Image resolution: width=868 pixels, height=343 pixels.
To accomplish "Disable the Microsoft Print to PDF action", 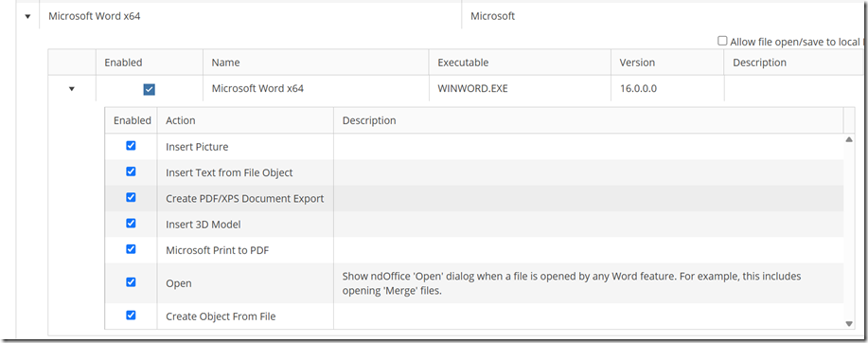I will (x=131, y=249).
